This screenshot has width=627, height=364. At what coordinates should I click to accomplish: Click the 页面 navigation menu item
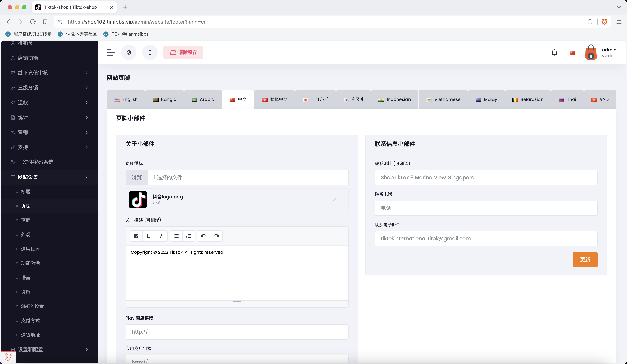[x=26, y=220]
